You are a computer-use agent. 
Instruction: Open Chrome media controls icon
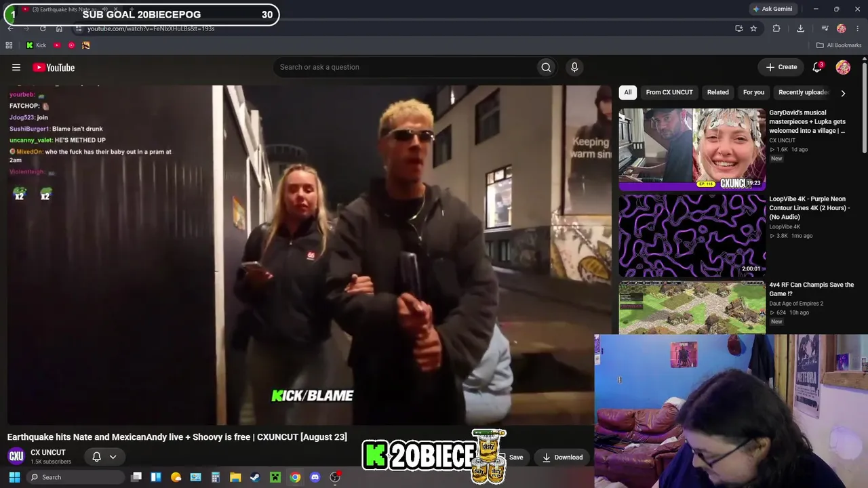[x=825, y=28]
